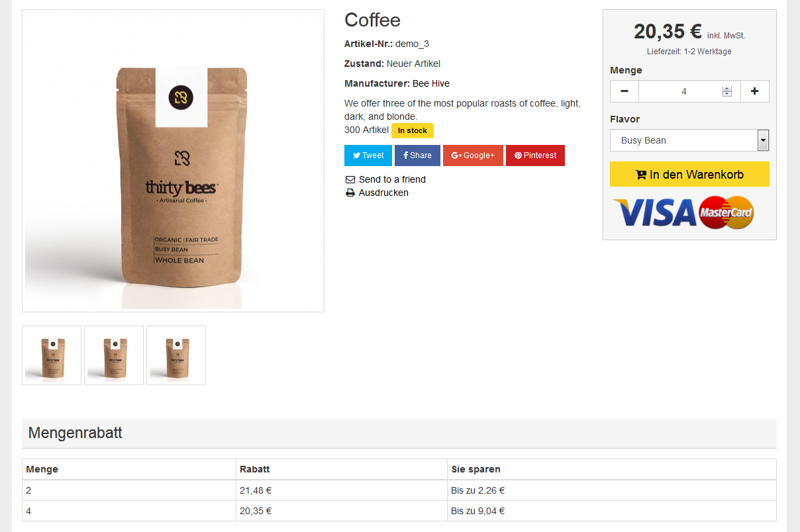Viewport: 800px width, 532px height.
Task: Add item with In den Warenkorb
Action: (689, 174)
